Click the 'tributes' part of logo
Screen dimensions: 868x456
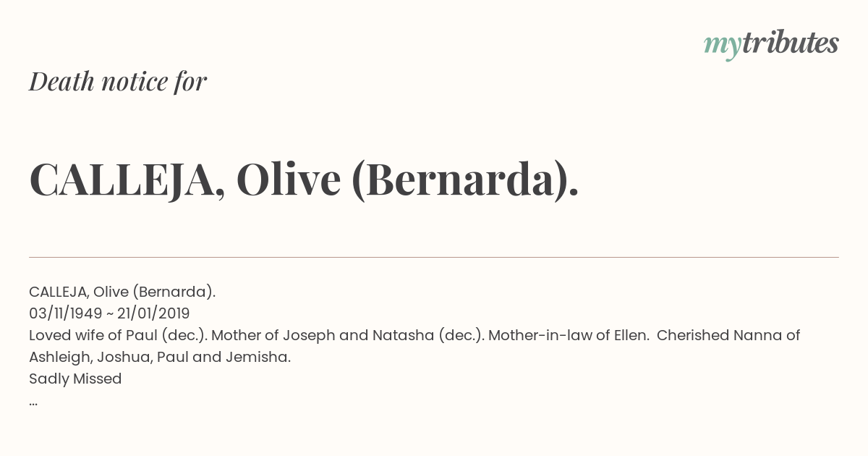pos(790,43)
